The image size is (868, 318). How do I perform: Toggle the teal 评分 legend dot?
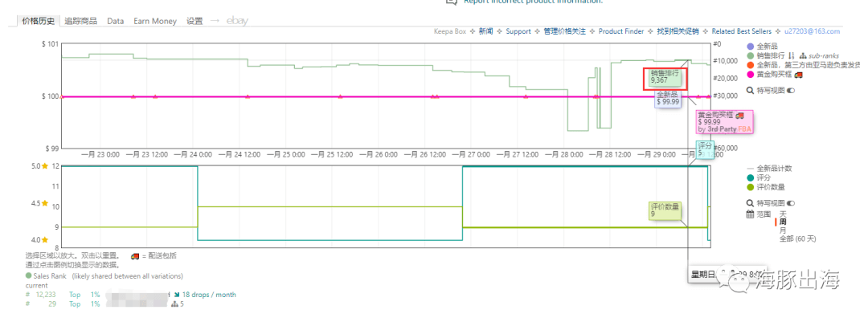(750, 177)
